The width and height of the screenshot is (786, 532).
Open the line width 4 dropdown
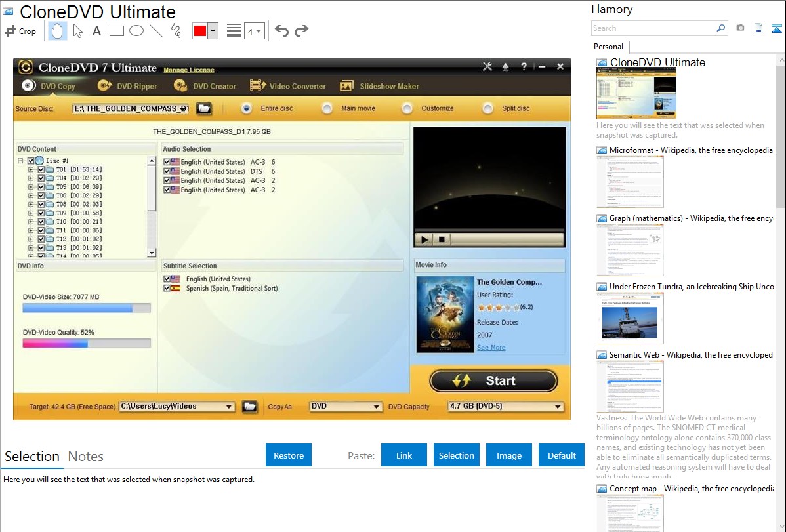point(254,31)
